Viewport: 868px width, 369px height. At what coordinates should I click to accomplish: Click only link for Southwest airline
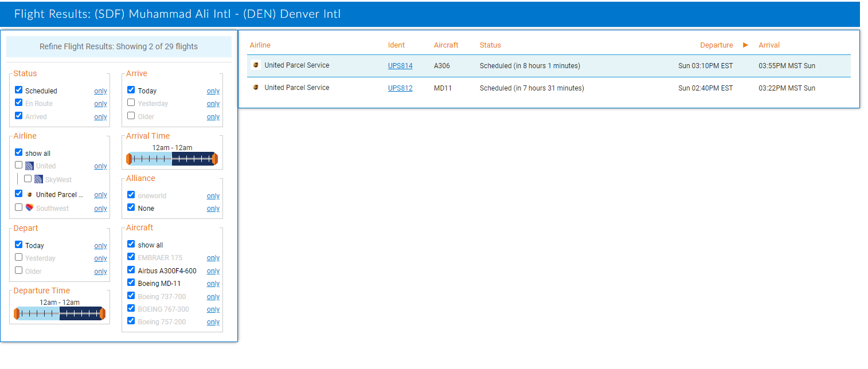coord(101,209)
